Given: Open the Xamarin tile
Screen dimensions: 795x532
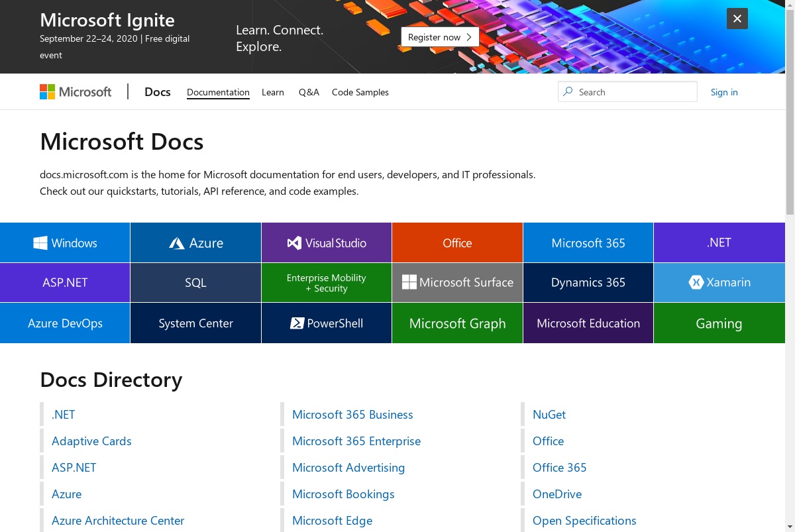Looking at the screenshot, I should 719,282.
